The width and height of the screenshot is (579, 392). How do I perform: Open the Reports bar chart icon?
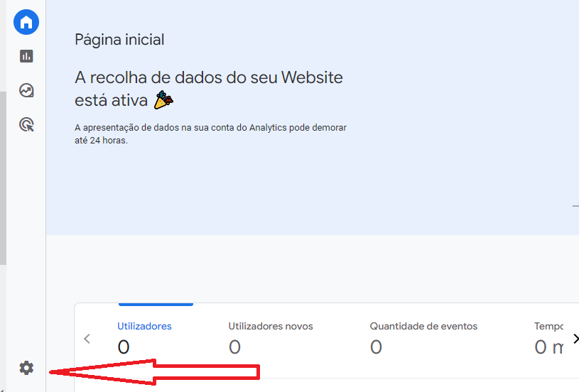[x=26, y=56]
